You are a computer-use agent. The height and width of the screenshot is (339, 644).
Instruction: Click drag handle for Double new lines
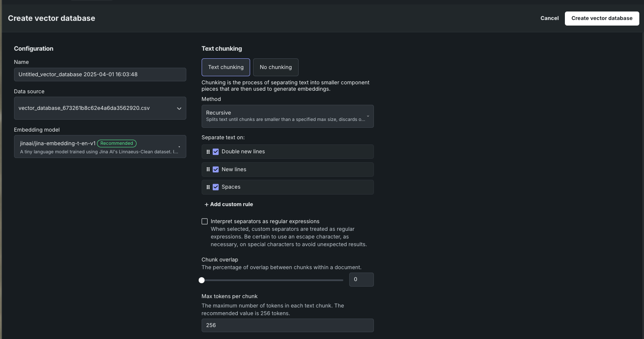click(208, 152)
